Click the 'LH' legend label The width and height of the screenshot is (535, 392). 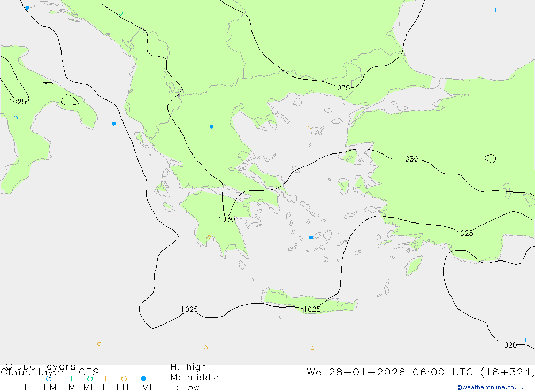(x=123, y=388)
